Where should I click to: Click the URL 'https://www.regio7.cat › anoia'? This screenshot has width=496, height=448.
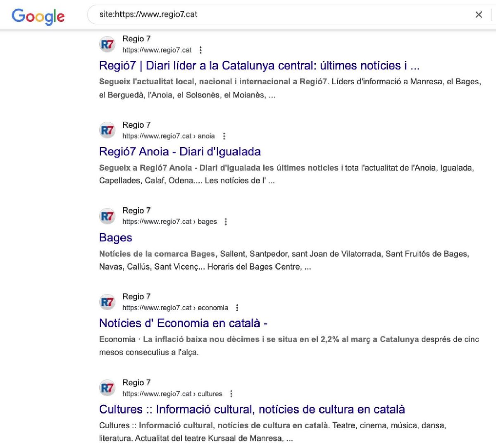169,136
